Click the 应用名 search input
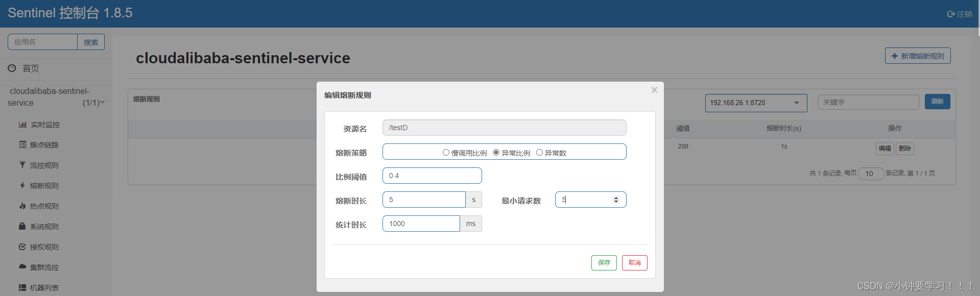Image resolution: width=980 pixels, height=296 pixels. 42,42
